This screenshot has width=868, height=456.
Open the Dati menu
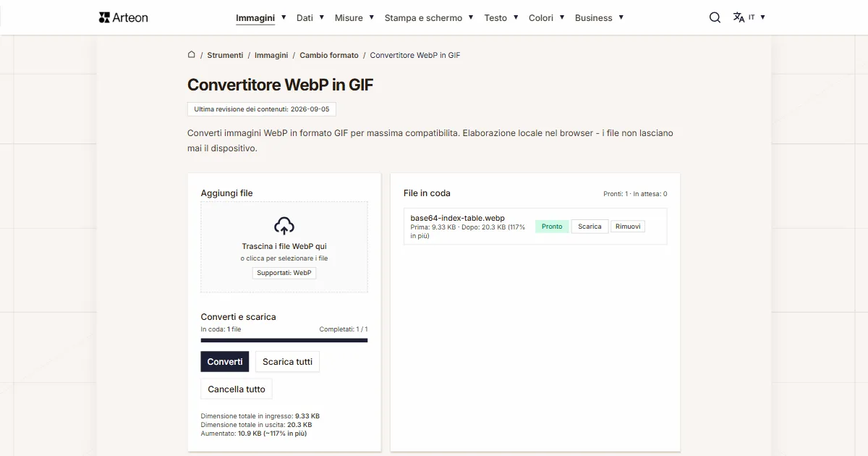[305, 18]
